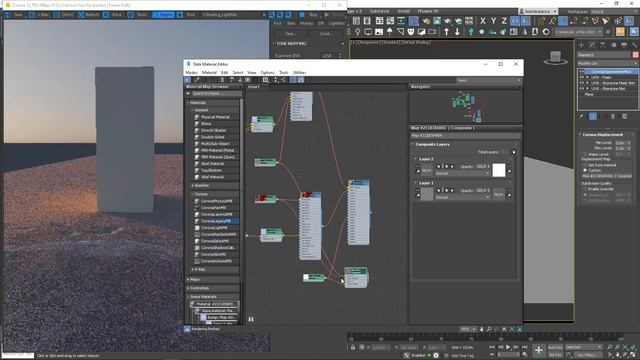
Task: Click Save in the Corona VFB toolbar
Action: (15, 15)
